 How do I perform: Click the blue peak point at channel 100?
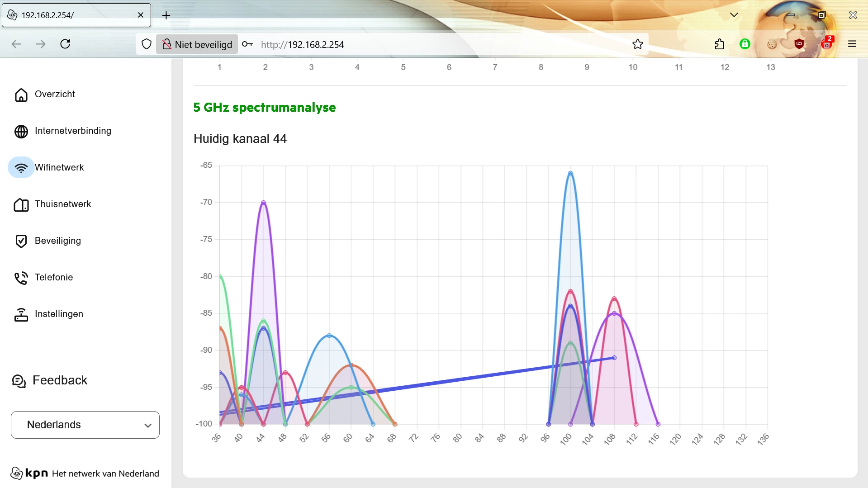[x=570, y=173]
